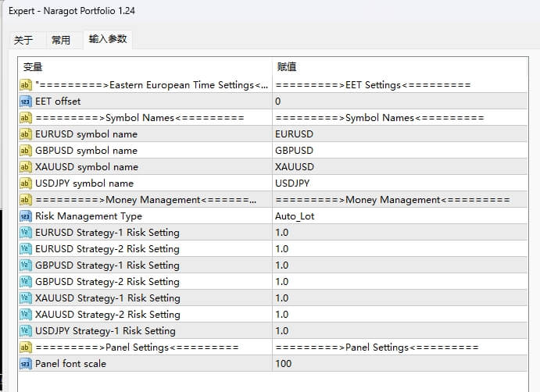Click the string icon beside Eastern European Time Settings
Image resolution: width=540 pixels, height=392 pixels.
(26, 84)
